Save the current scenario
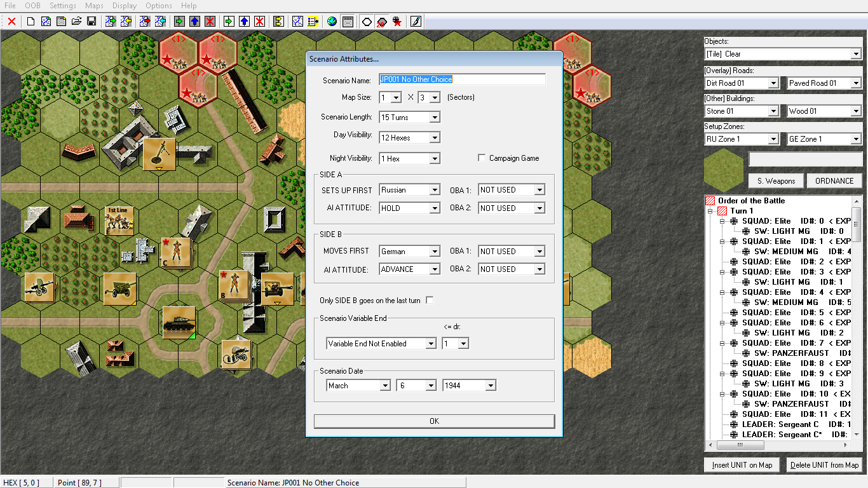 pyautogui.click(x=91, y=21)
